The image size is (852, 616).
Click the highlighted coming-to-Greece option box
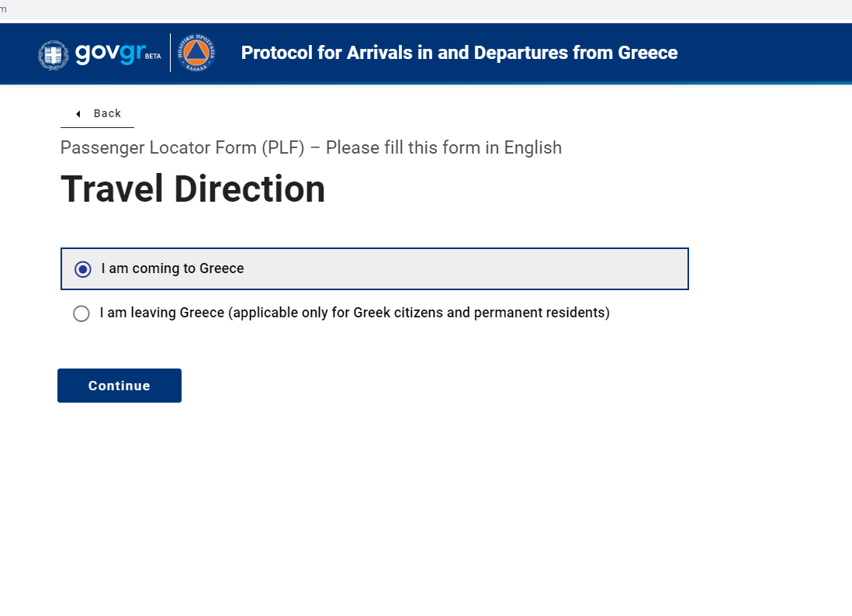coord(374,269)
